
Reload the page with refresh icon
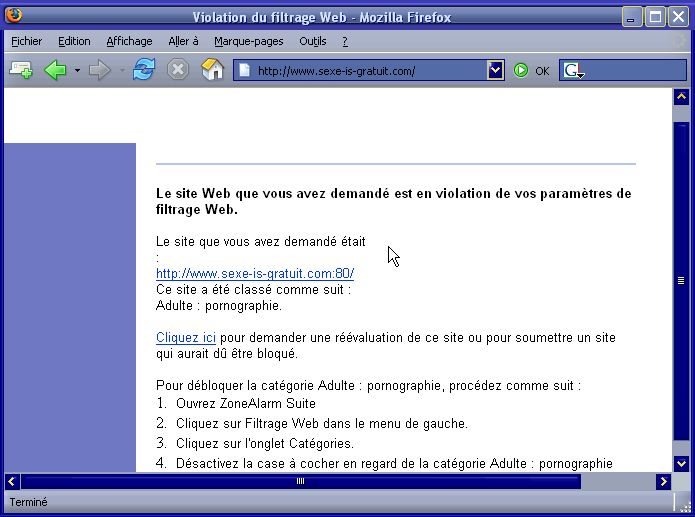144,70
